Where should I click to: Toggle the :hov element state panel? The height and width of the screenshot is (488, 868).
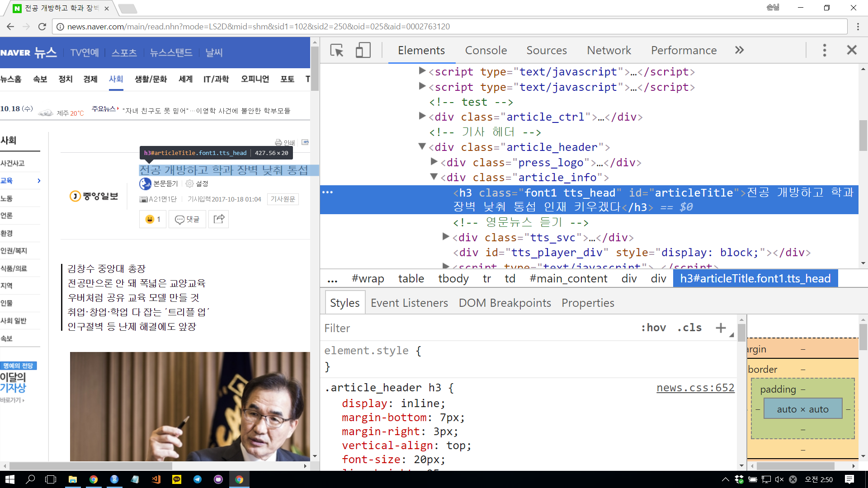click(653, 328)
